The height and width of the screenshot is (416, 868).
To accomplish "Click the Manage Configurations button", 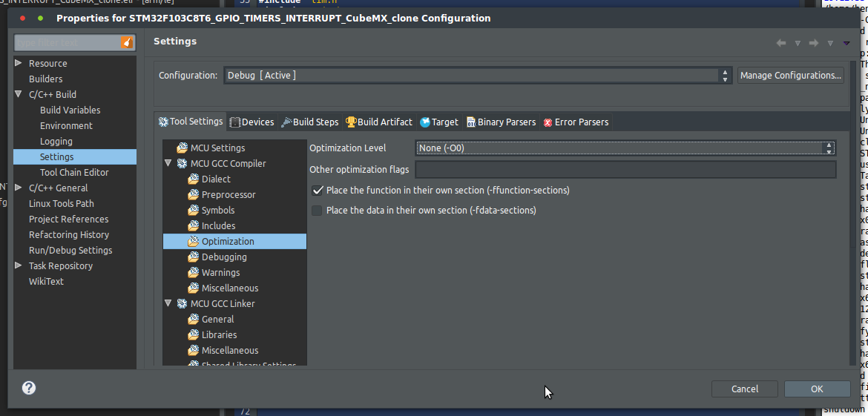I will [x=791, y=76].
